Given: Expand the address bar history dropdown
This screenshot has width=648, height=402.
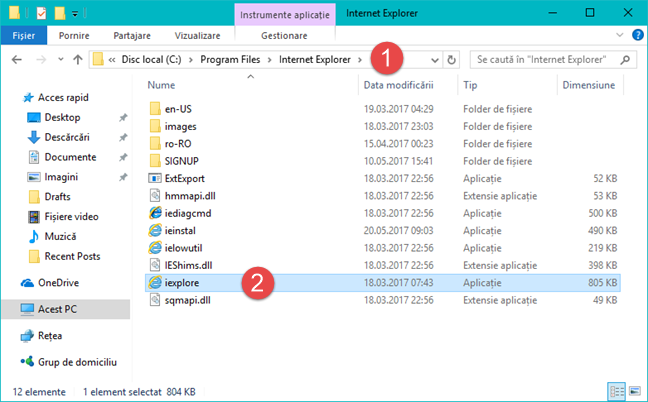Looking at the screenshot, I should click(435, 60).
